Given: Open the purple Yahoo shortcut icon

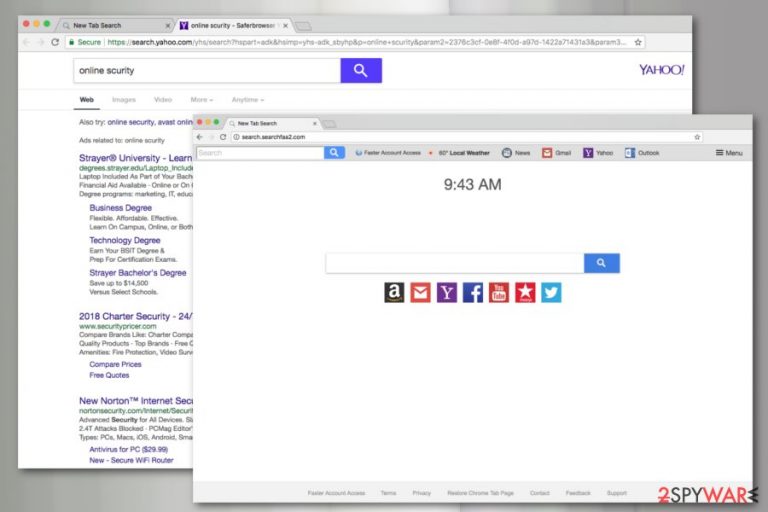Looking at the screenshot, I should coord(447,293).
